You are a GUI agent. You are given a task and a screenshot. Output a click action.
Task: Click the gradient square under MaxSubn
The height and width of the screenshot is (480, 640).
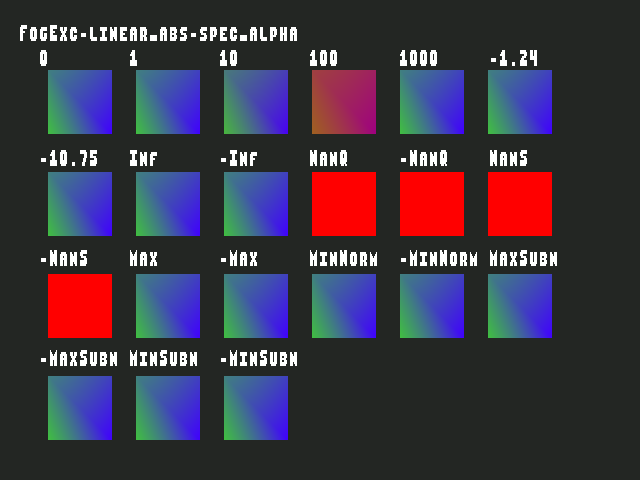[x=520, y=306]
